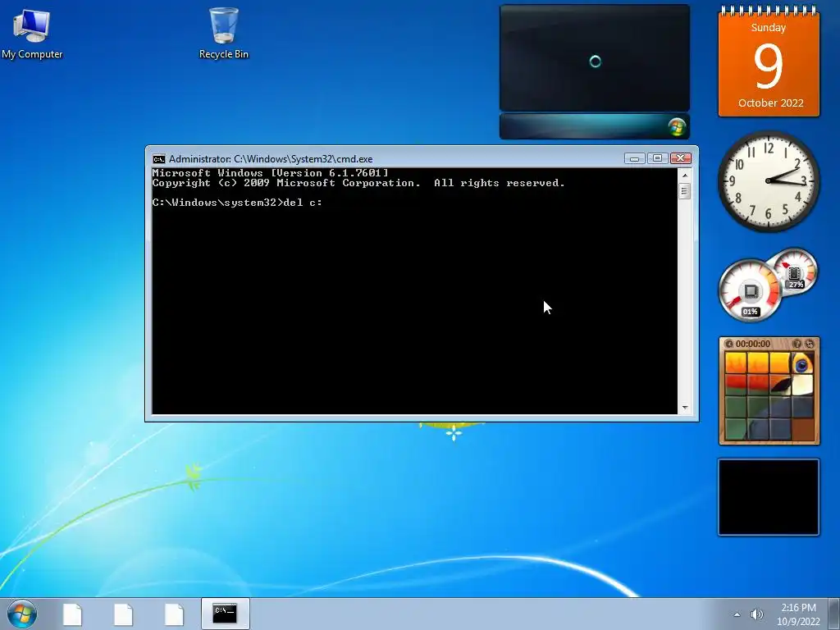Image resolution: width=840 pixels, height=630 pixels.
Task: Select cmd.exe taskbar button
Action: pos(225,614)
